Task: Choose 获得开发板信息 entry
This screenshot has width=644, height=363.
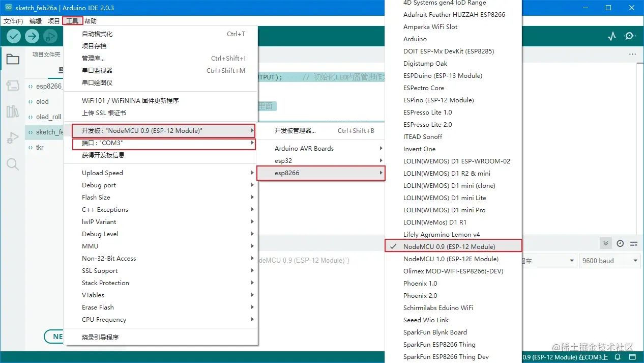Action: [x=161, y=155]
